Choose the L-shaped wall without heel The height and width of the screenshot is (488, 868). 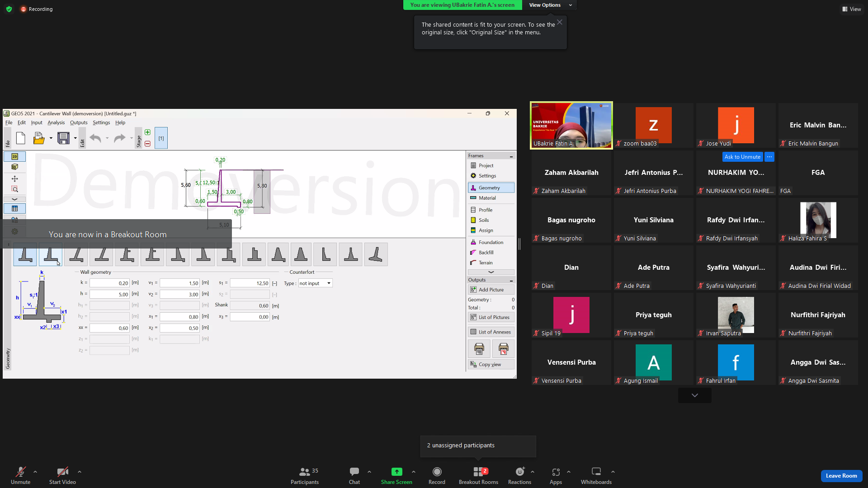(325, 254)
